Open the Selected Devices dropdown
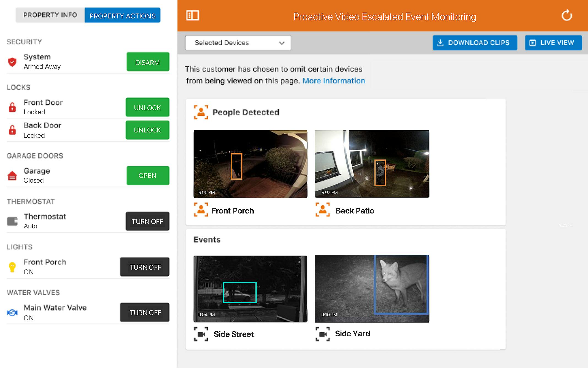This screenshot has width=588, height=368. (x=238, y=43)
